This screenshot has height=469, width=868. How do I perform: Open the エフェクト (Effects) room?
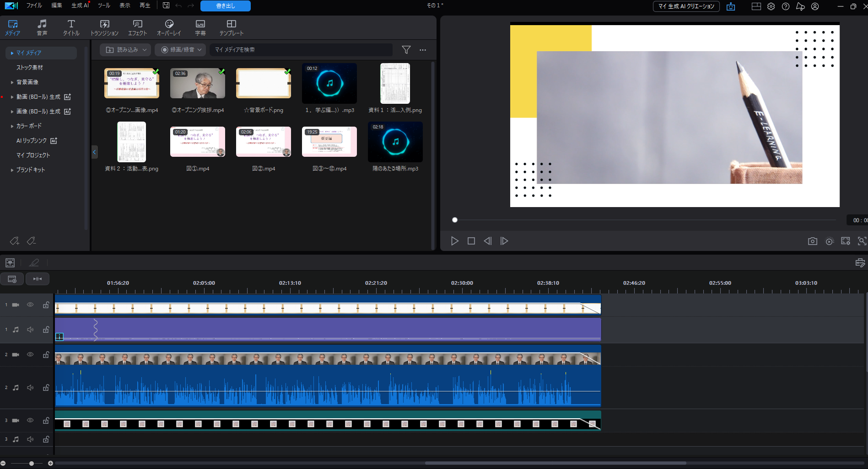tap(137, 27)
